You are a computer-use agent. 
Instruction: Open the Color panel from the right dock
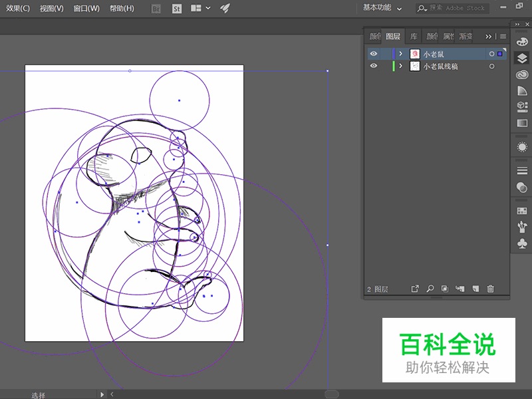[x=521, y=41]
